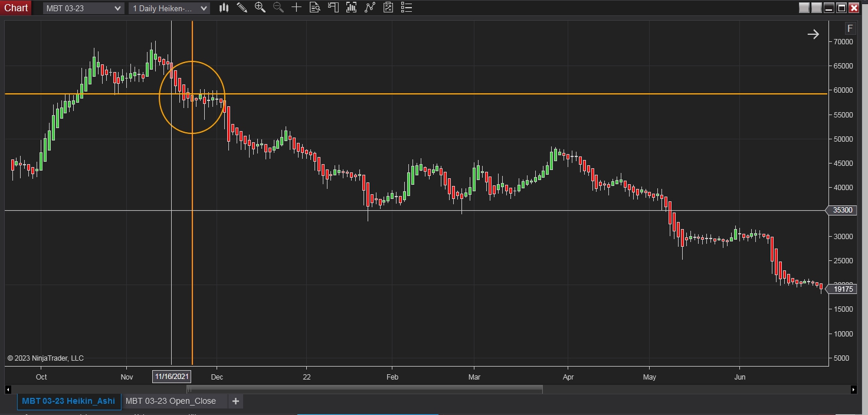The height and width of the screenshot is (415, 868).
Task: Maximize the chart window
Action: pos(841,8)
